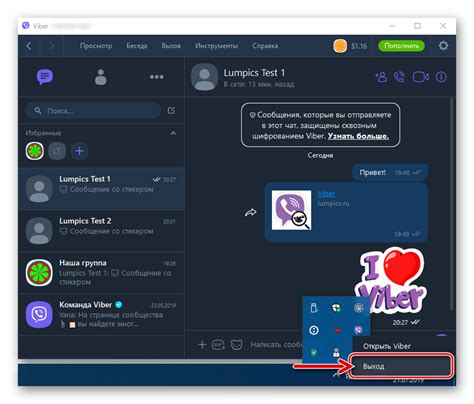Follow the Узнать больше link
Image resolution: width=474 pixels, height=404 pixels.
(358, 136)
